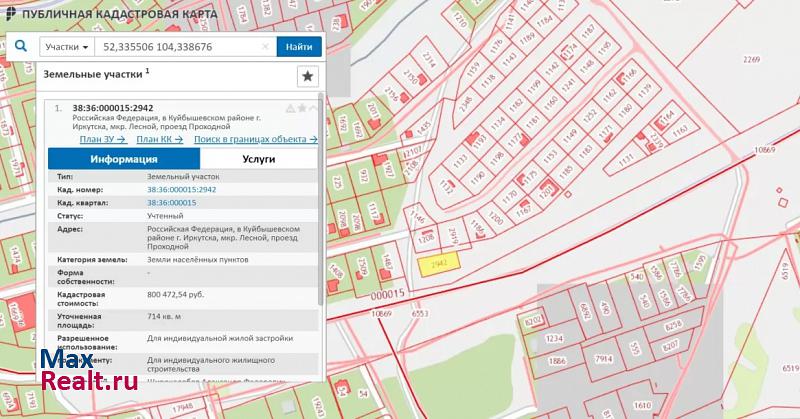This screenshot has width=800, height=419.
Task: Switch to the Услуги tab
Action: coord(259,159)
